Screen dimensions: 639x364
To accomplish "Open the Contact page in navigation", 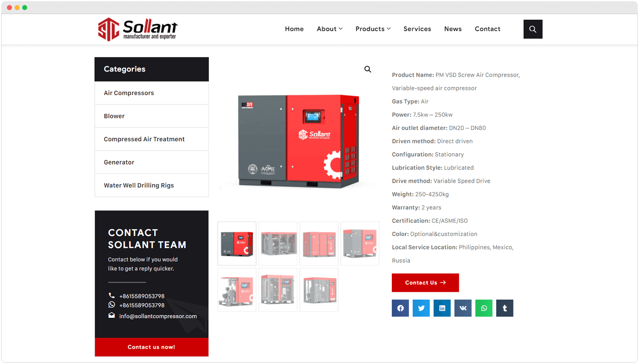I will (x=487, y=29).
